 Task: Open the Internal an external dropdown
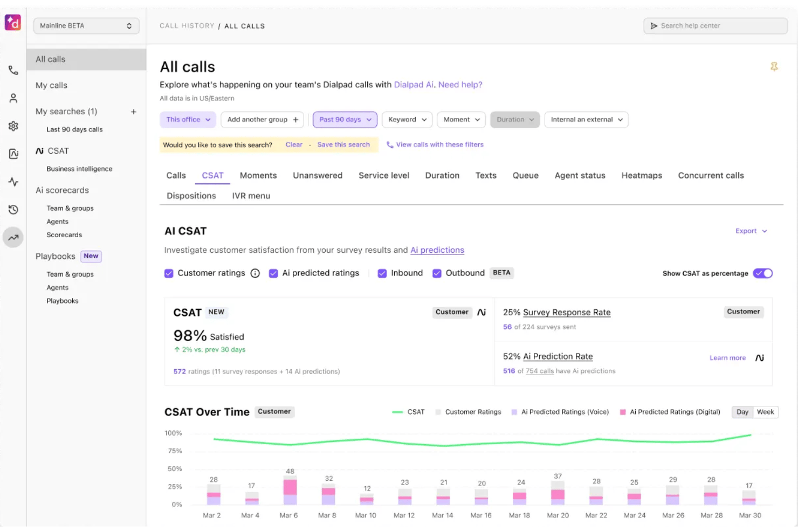click(587, 120)
